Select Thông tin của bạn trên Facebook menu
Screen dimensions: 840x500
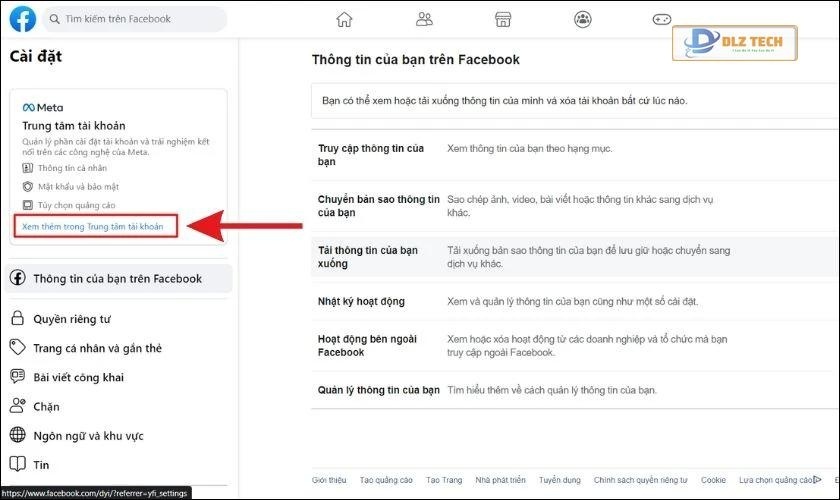click(x=118, y=279)
